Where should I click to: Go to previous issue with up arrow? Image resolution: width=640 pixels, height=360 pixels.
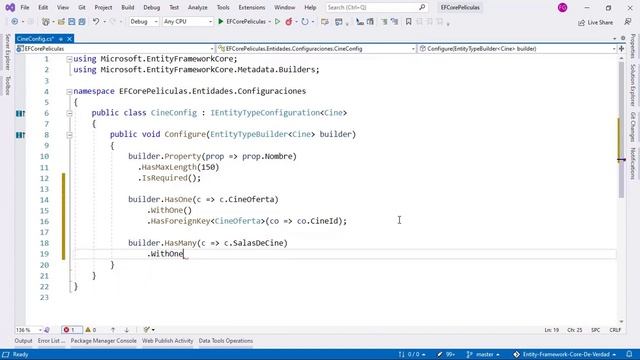[113, 330]
